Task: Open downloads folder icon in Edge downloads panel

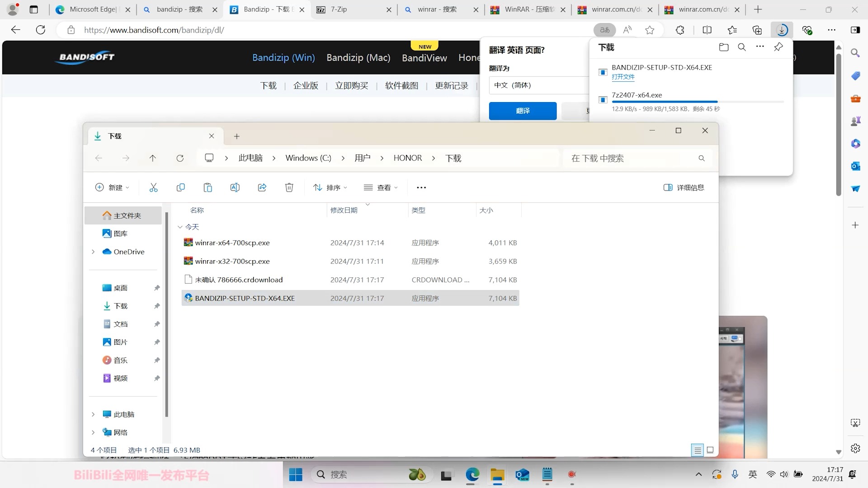Action: coord(723,47)
